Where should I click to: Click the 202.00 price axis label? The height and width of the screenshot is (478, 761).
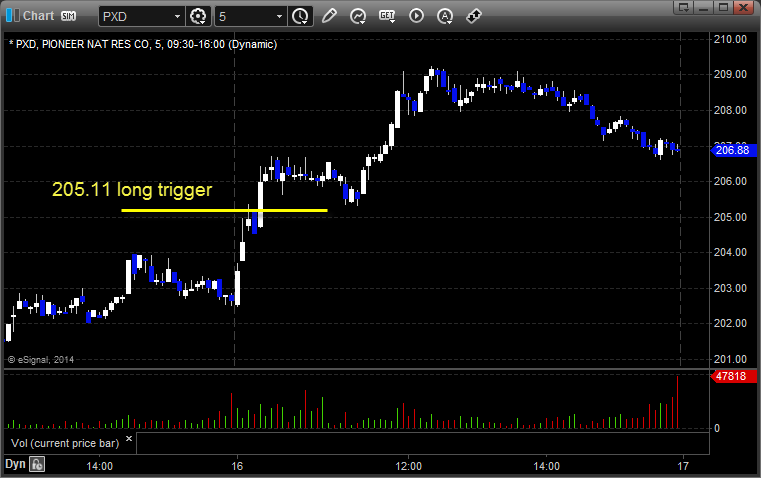(730, 323)
